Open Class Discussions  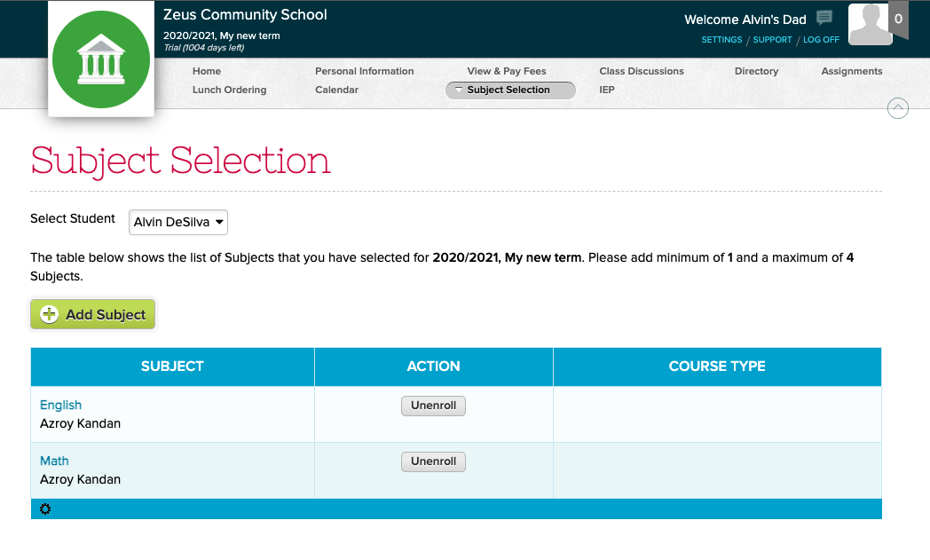coord(642,71)
